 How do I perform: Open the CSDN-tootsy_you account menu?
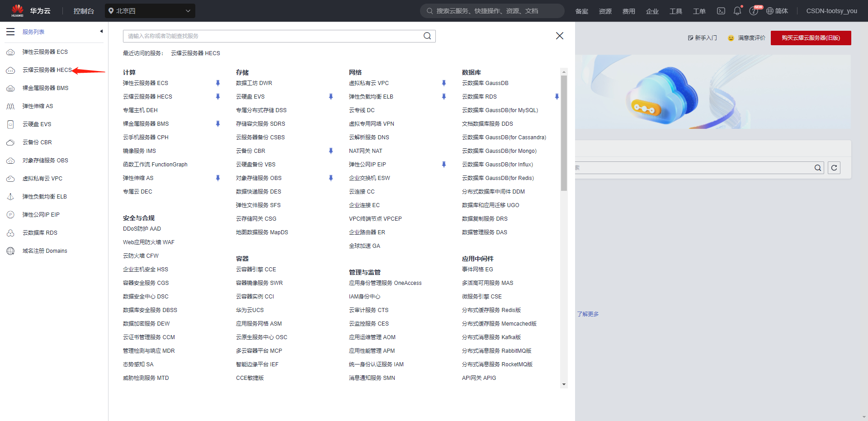831,11
